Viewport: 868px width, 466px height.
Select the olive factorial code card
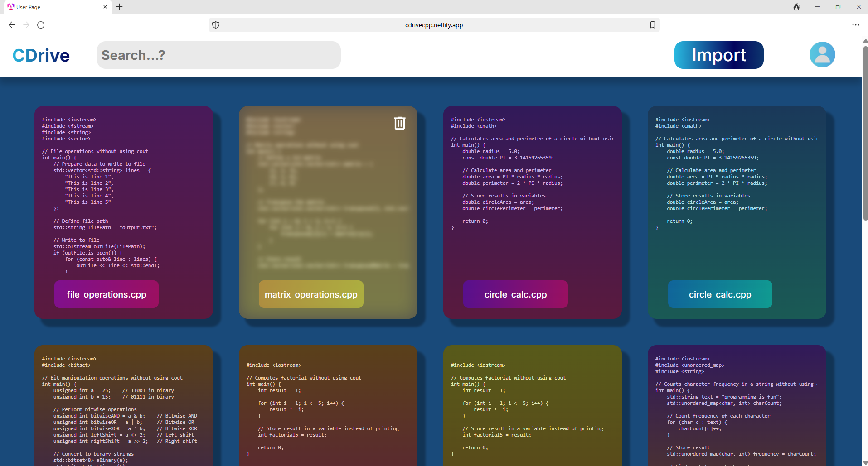533,406
